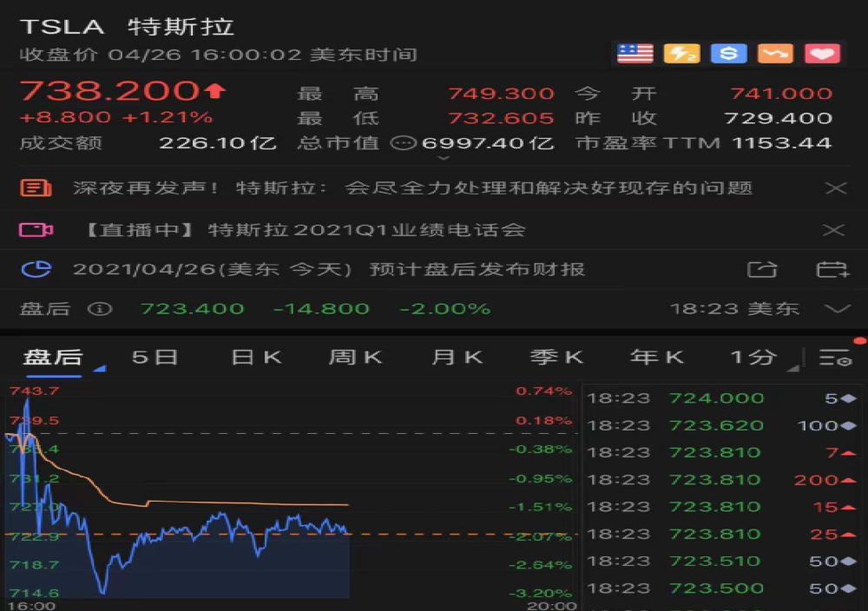Switch to the 周K chart tab
The height and width of the screenshot is (611, 868).
tap(356, 358)
